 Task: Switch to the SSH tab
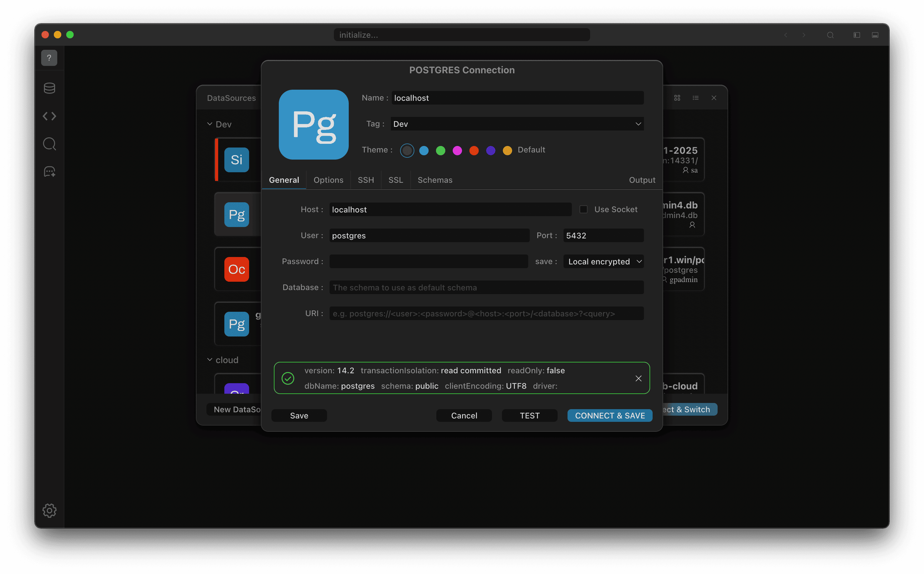[x=366, y=180]
